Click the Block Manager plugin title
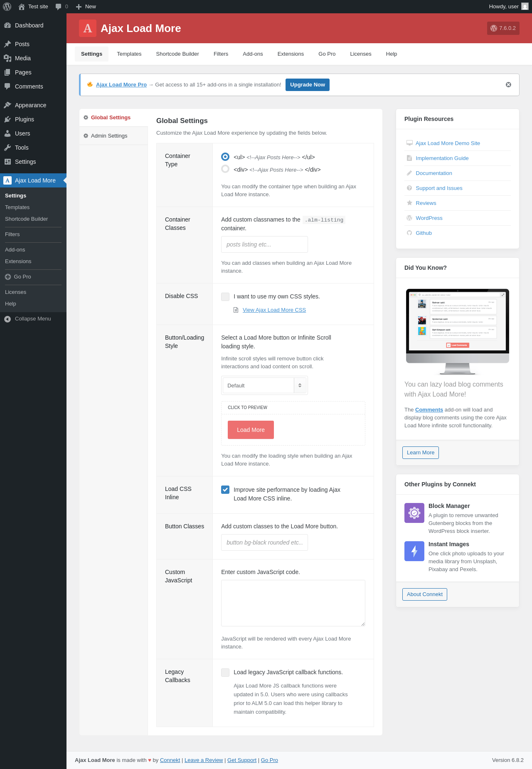 point(449,506)
